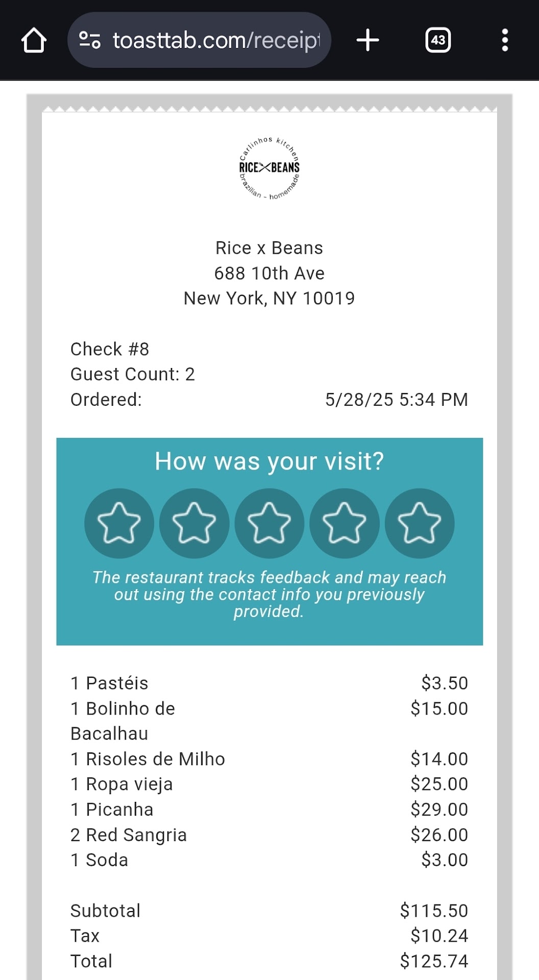Rate the visit two stars

pos(194,523)
